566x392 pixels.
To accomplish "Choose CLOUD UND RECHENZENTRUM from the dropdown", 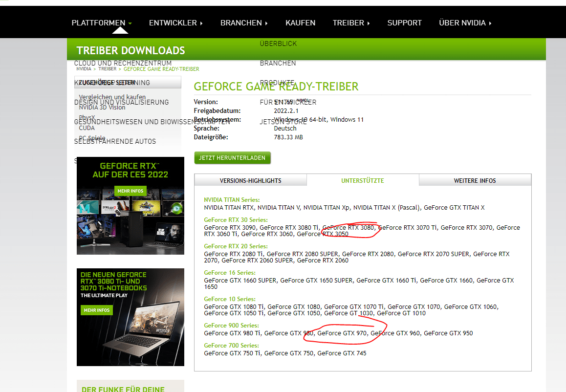I will pyautogui.click(x=123, y=63).
